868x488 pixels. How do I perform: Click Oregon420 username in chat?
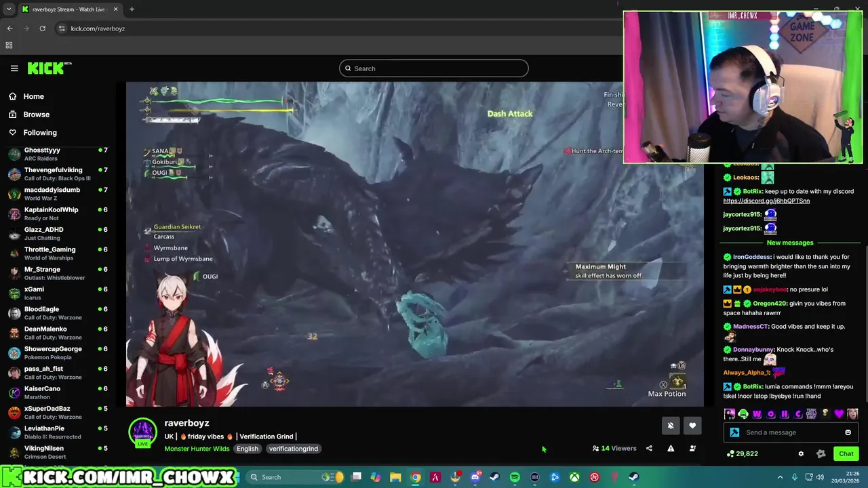point(769,304)
